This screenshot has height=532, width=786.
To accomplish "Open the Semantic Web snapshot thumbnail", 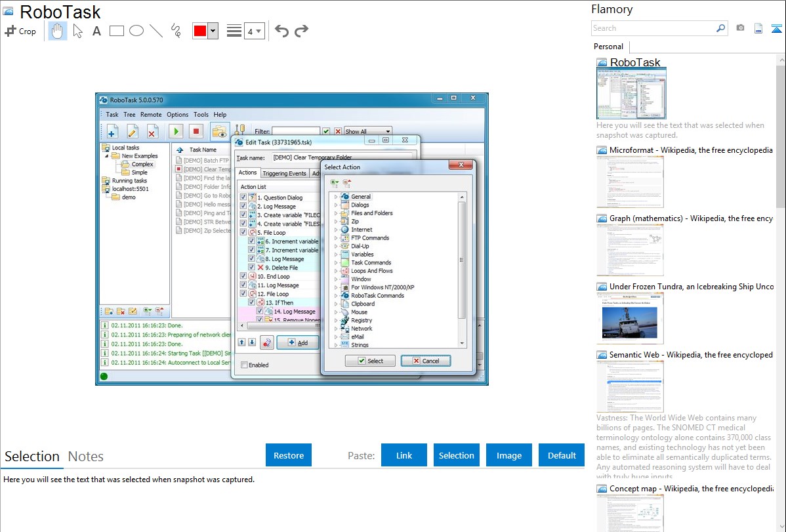I will [x=630, y=386].
